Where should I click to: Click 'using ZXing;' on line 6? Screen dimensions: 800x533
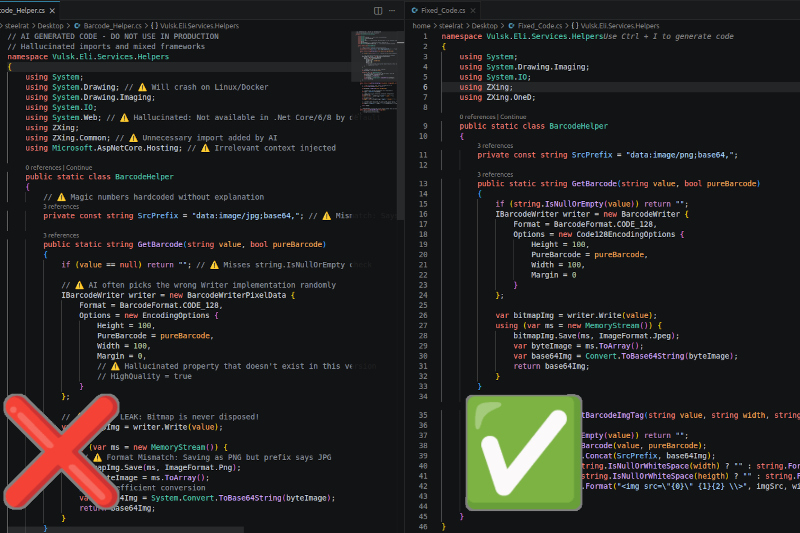coord(486,87)
